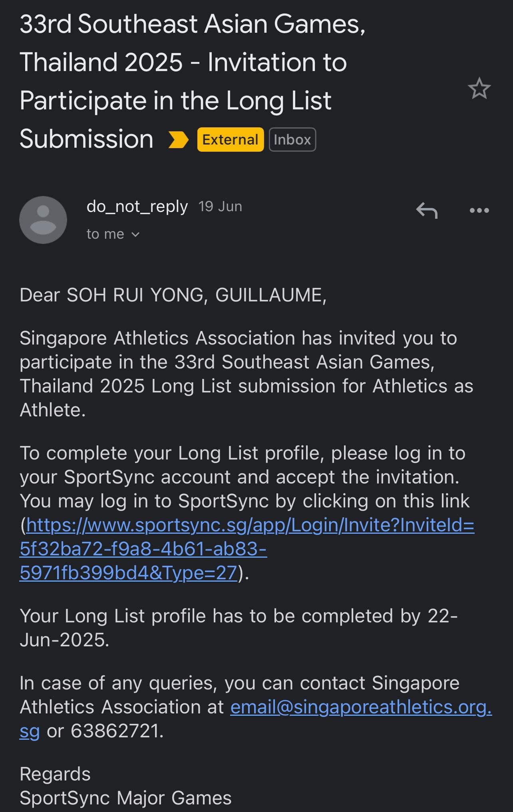The height and width of the screenshot is (812, 513).
Task: Tap the do_not_reply sender name
Action: pyautogui.click(x=137, y=206)
